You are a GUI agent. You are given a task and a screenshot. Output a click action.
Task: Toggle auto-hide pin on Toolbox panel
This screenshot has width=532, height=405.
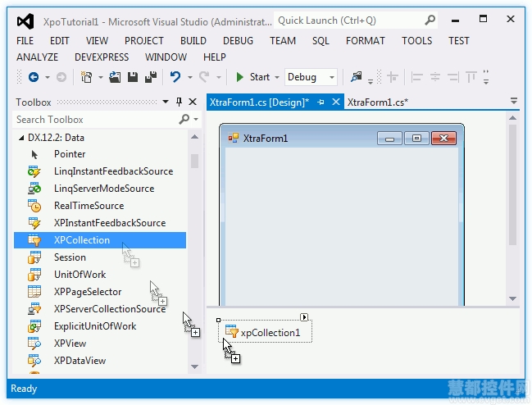180,102
